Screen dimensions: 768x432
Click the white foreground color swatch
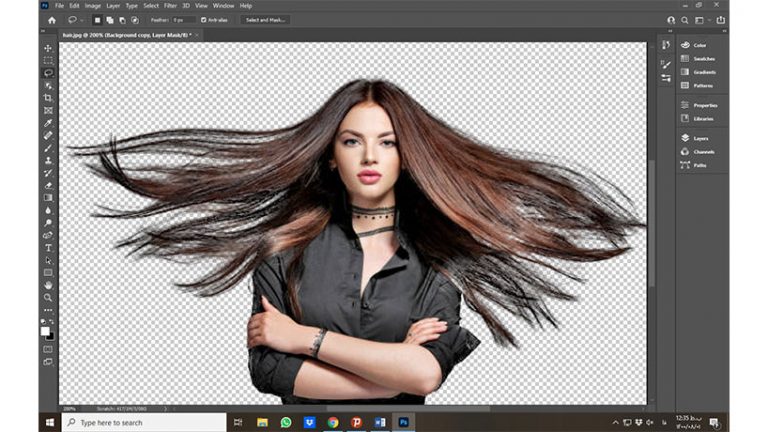[45, 331]
